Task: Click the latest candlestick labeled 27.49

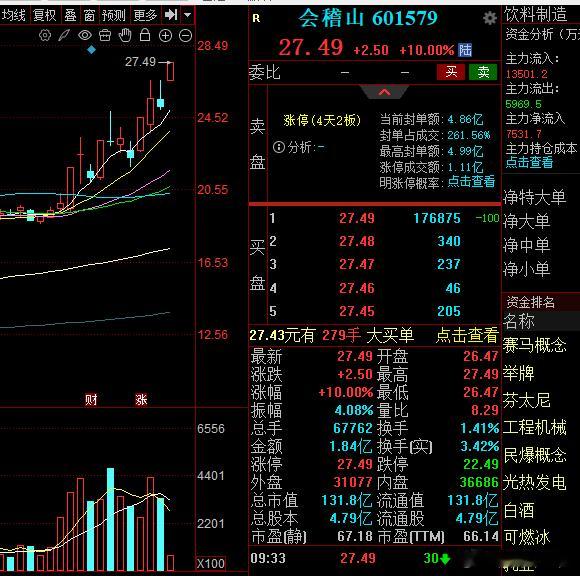Action: pos(170,71)
